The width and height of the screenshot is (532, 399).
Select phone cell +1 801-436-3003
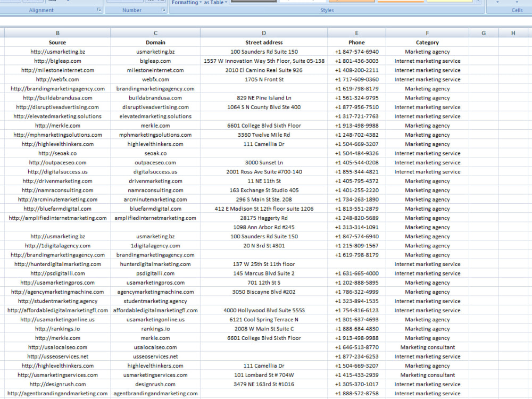pos(356,61)
